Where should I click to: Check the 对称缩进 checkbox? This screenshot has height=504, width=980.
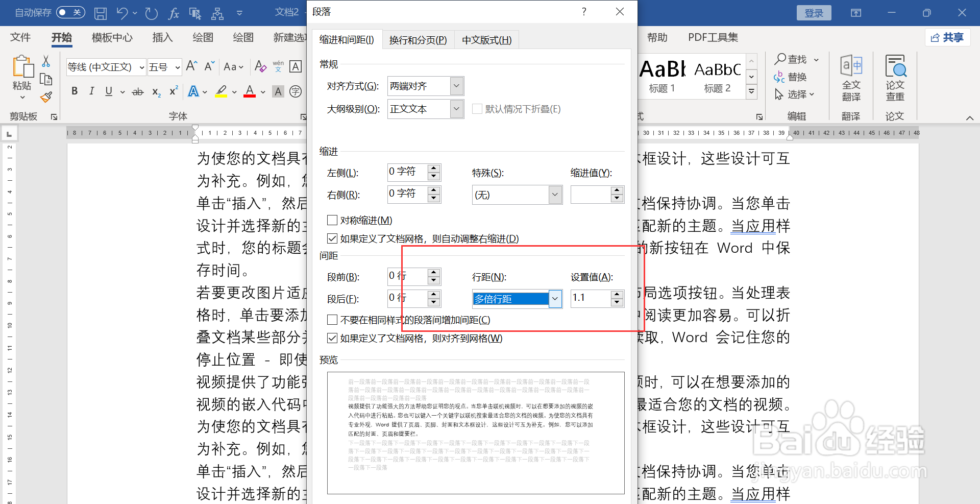coord(332,220)
